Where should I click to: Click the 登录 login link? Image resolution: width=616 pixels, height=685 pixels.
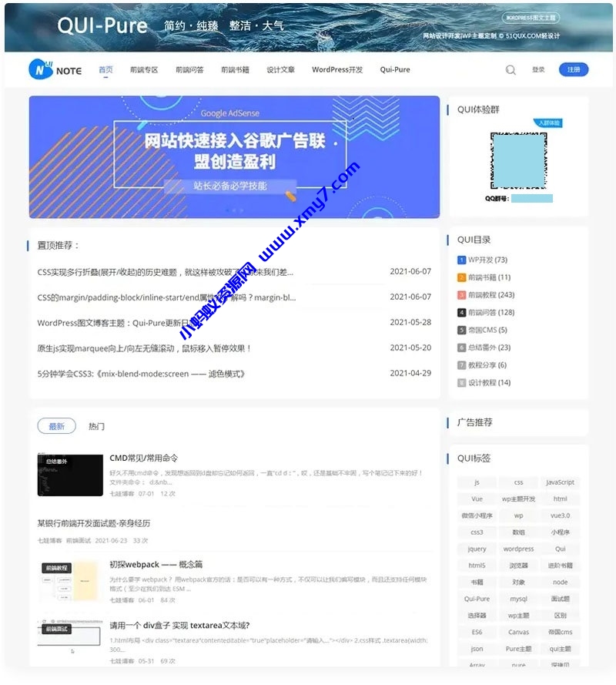click(539, 69)
